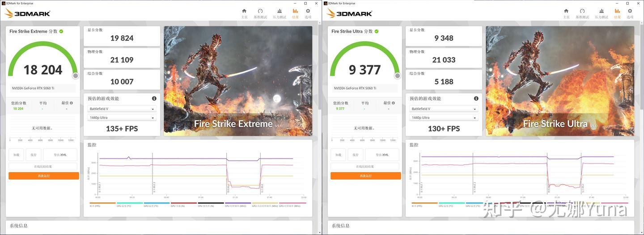
Task: Click the grey gauge knob under score 9 377
Action: (397, 76)
